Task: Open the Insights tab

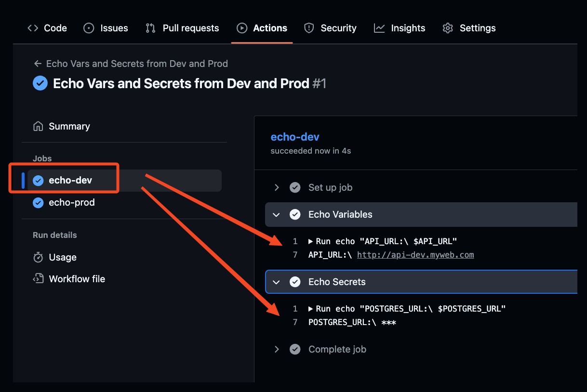Action: coord(400,28)
